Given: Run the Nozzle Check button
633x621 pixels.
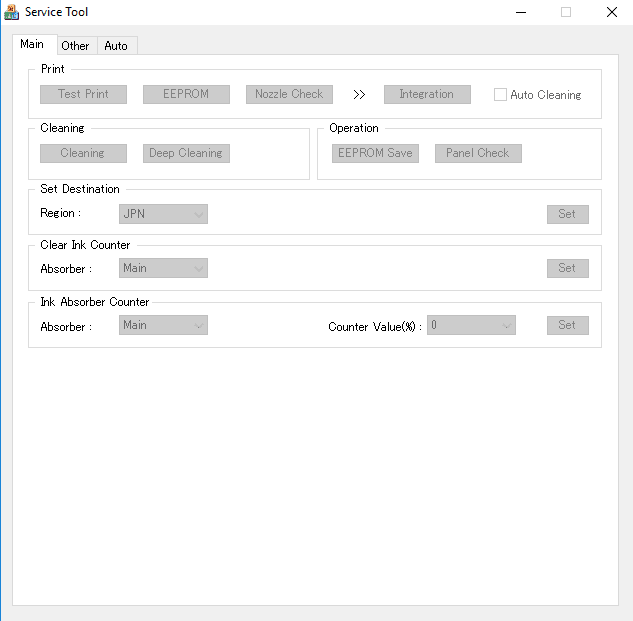Looking at the screenshot, I should click(289, 94).
